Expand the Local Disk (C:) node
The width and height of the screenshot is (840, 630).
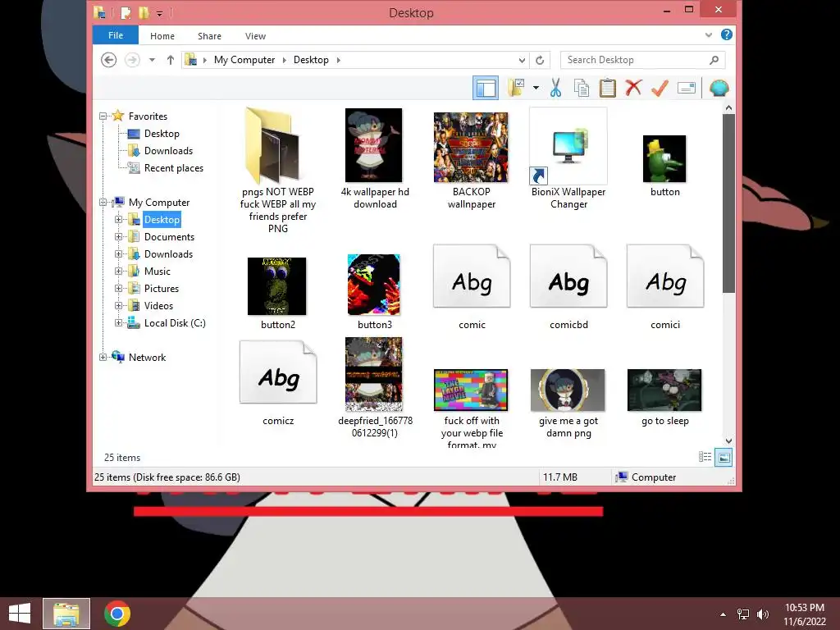click(x=118, y=323)
